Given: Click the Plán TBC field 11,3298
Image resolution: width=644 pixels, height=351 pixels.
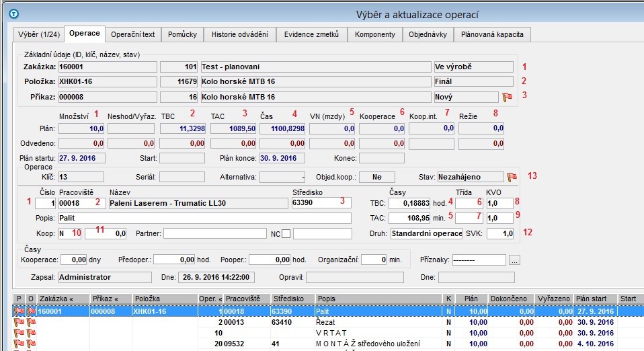Looking at the screenshot, I should coord(182,128).
